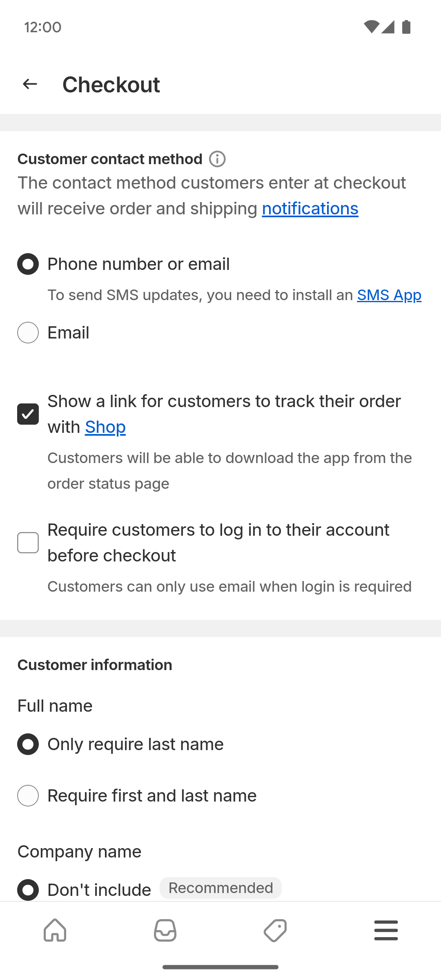The image size is (441, 980).
Task: Open Products tag tab in bottom bar
Action: click(x=276, y=931)
